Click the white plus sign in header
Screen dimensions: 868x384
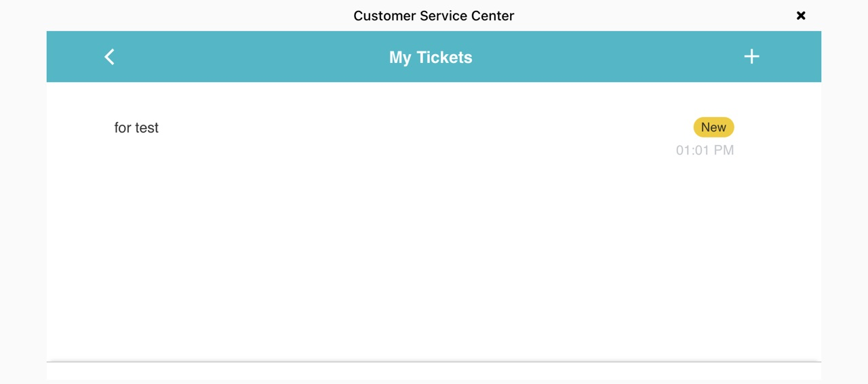pyautogui.click(x=751, y=57)
